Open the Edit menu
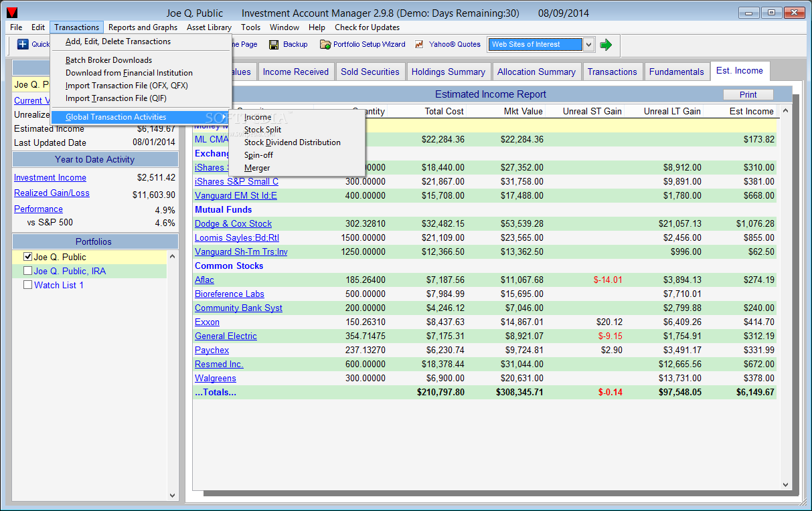The image size is (812, 511). point(38,27)
